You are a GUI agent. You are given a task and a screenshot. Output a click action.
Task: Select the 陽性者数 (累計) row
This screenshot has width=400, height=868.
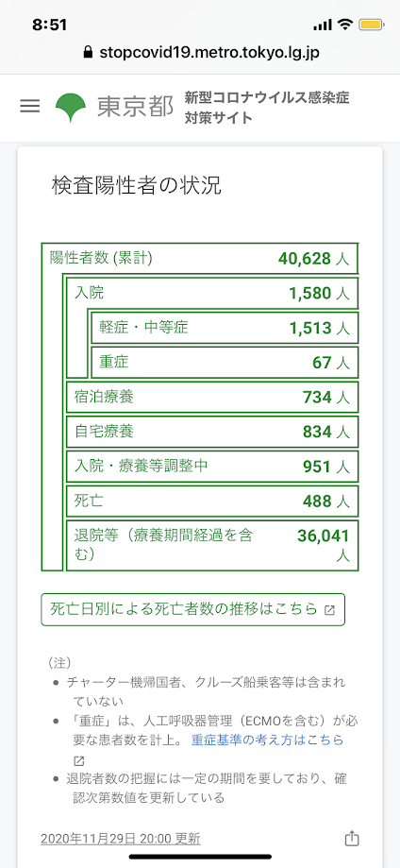200,259
